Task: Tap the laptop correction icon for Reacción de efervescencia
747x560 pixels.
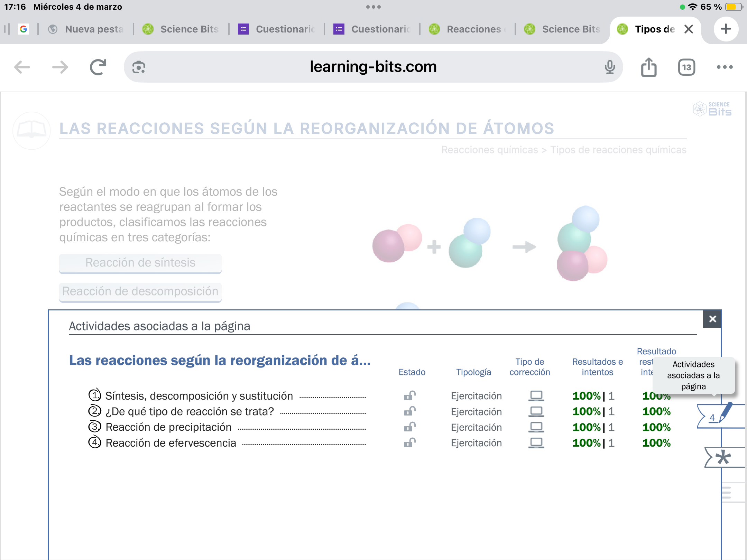Action: (x=536, y=443)
